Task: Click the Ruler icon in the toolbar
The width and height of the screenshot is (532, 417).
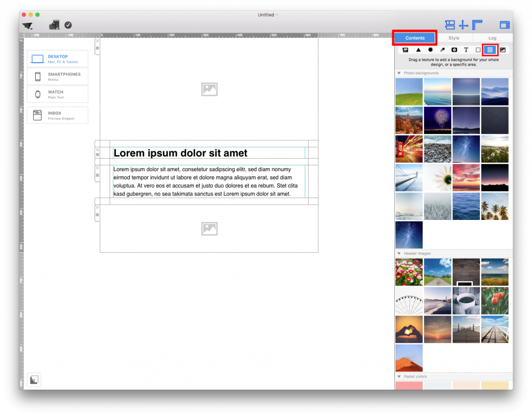Action: point(476,24)
